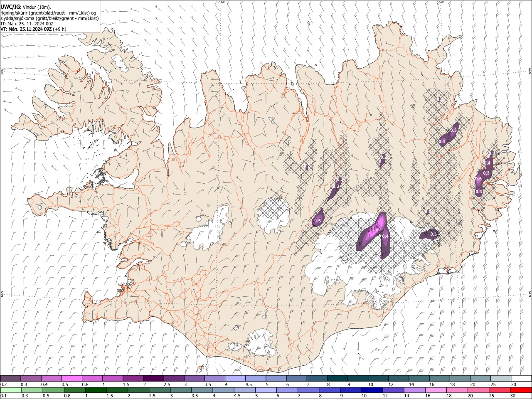The image size is (532, 399).
Task: Click the "4.5" label under the snow legend
Action: coord(249,384)
